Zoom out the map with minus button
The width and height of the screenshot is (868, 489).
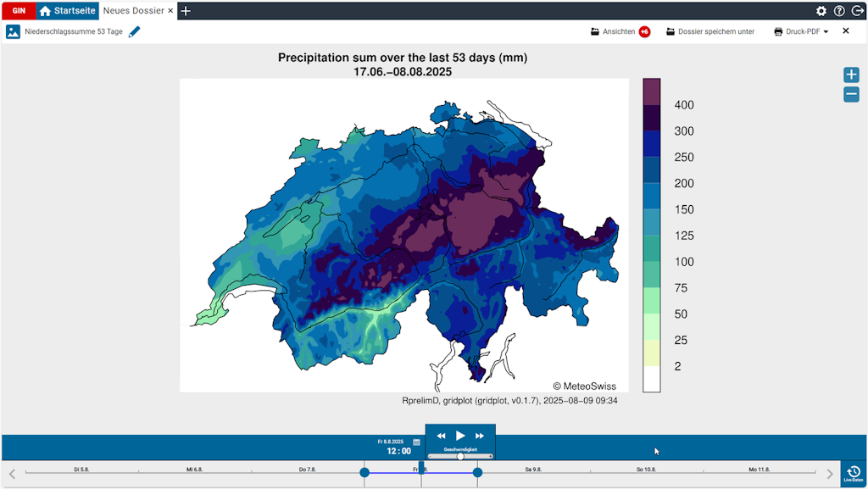pyautogui.click(x=851, y=95)
